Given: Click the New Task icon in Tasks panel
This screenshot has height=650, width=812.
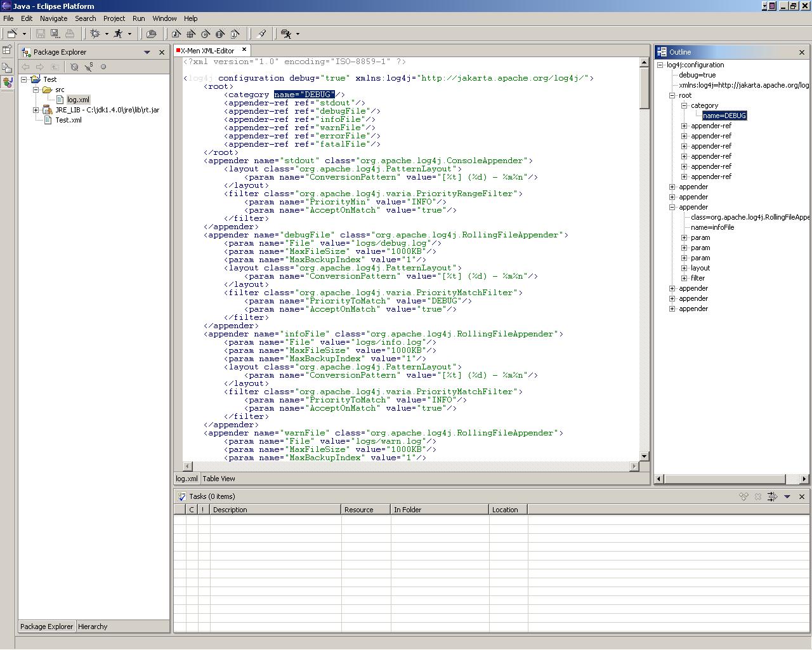Looking at the screenshot, I should [743, 496].
